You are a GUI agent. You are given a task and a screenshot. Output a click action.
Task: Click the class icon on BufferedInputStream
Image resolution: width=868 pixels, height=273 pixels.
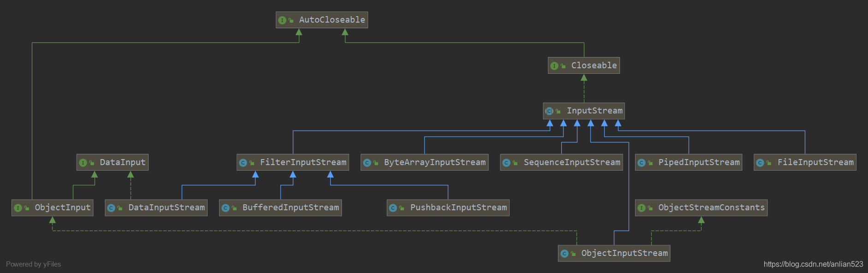click(226, 208)
